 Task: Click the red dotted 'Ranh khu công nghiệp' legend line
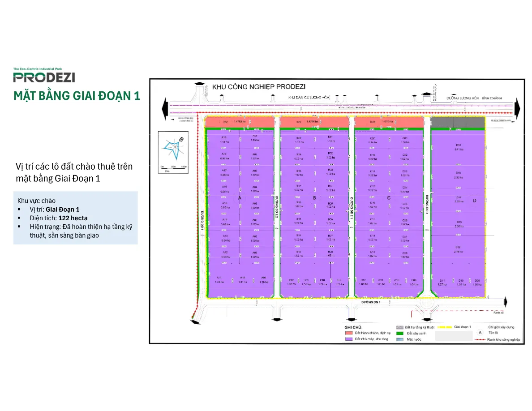click(x=480, y=339)
